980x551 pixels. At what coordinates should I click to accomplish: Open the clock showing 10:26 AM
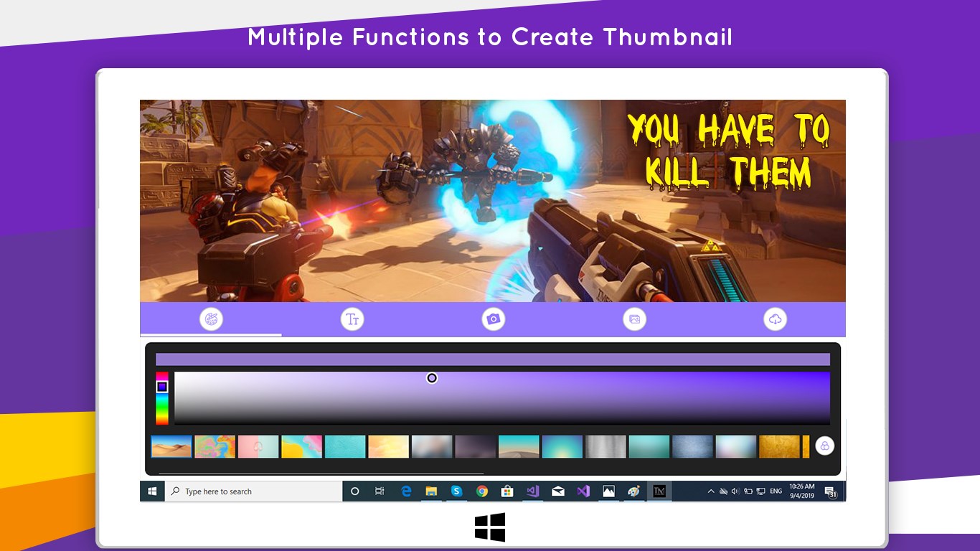802,491
